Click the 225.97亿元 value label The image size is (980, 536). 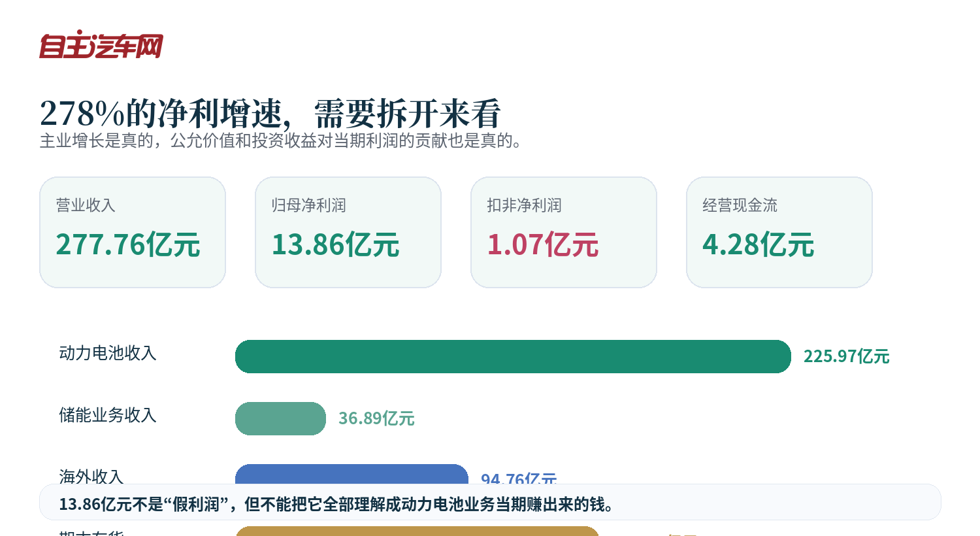click(x=846, y=356)
